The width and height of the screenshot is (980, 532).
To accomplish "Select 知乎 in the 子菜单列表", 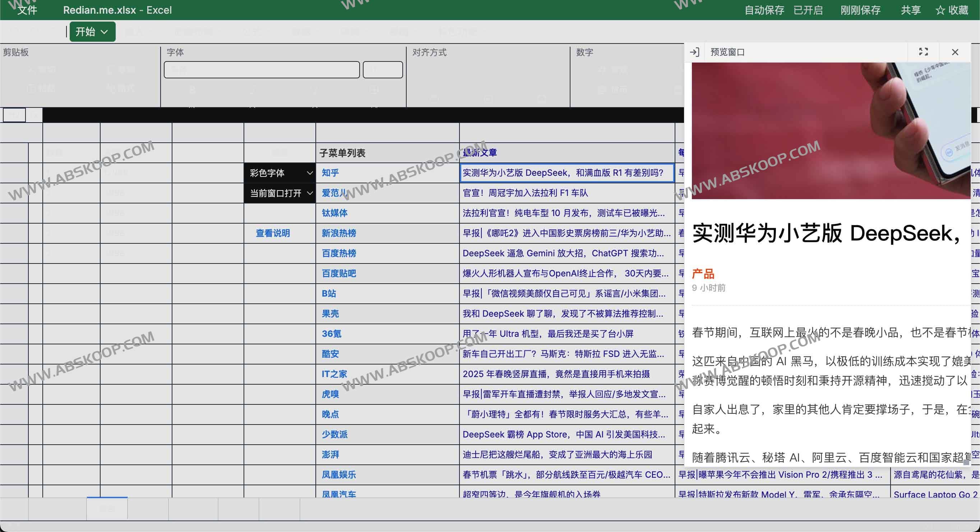I will [x=330, y=173].
